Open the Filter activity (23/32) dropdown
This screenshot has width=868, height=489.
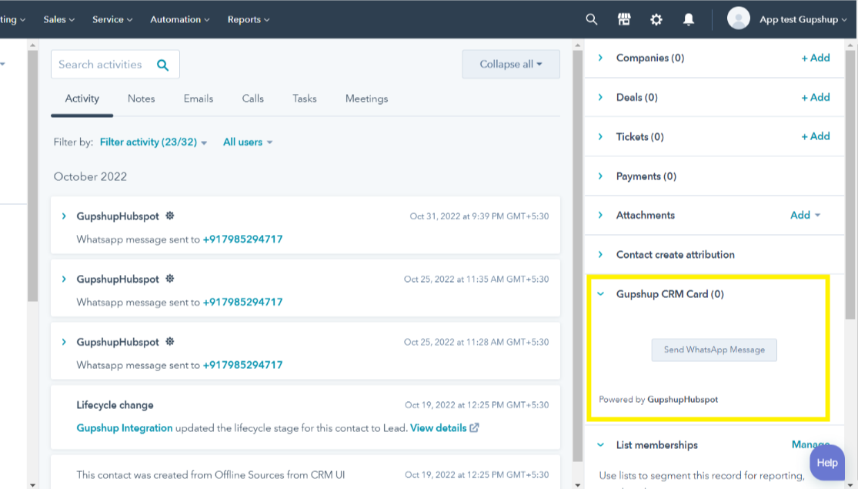pyautogui.click(x=152, y=142)
